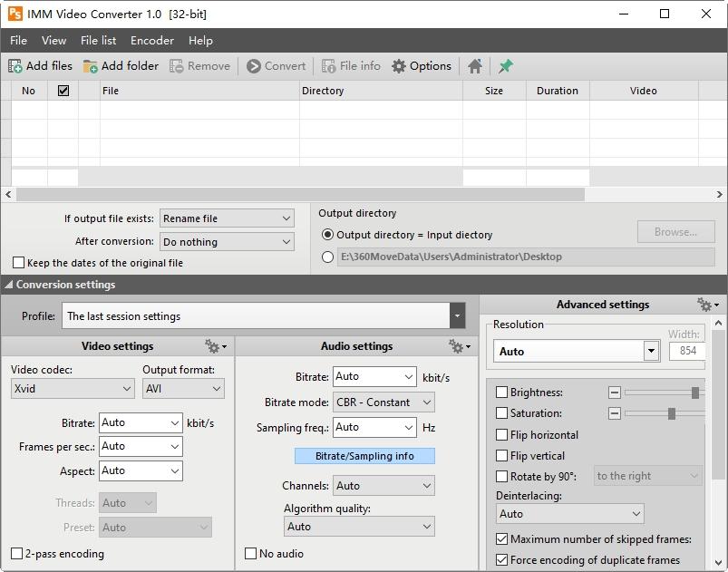Viewport: 728px width, 572px height.
Task: Open the Audio settings gear menu
Action: pyautogui.click(x=459, y=346)
